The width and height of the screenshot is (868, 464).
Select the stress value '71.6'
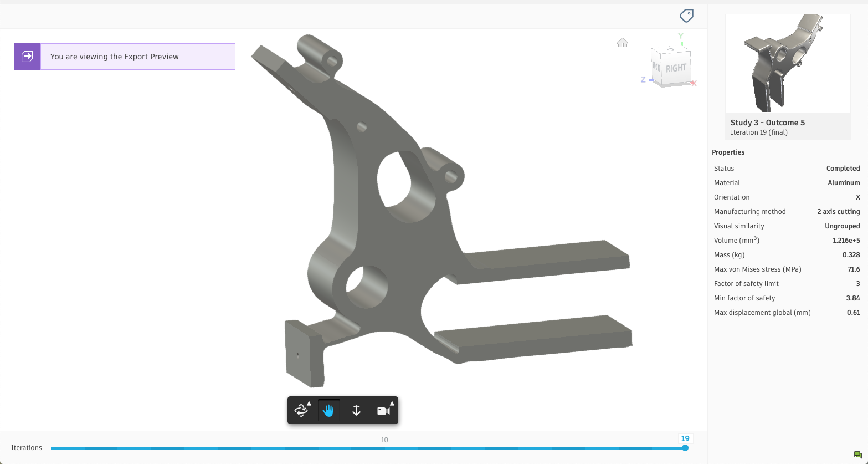click(854, 269)
